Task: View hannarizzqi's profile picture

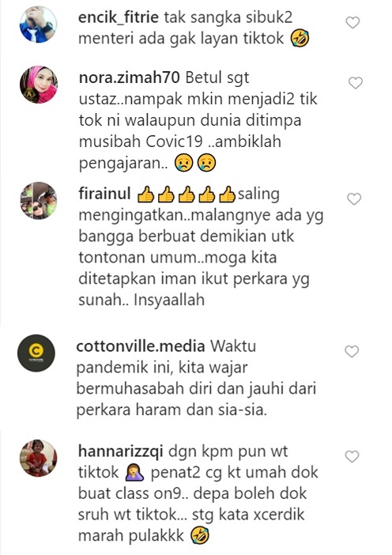Action: coord(38,458)
